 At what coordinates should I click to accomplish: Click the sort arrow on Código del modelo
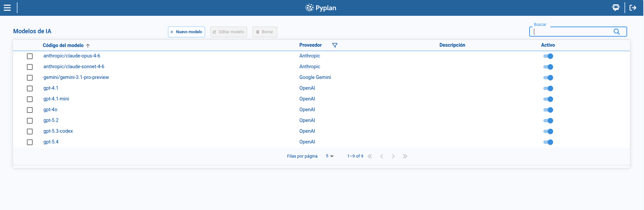click(88, 46)
